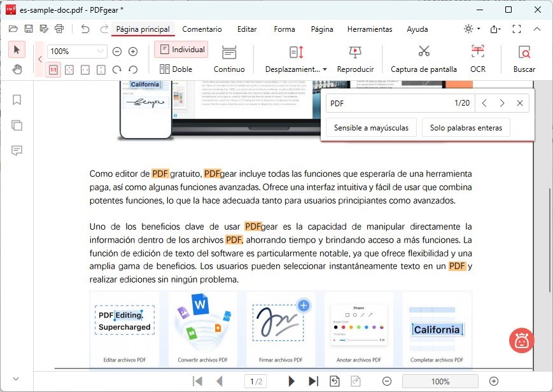Run OCR text recognition

478,59
